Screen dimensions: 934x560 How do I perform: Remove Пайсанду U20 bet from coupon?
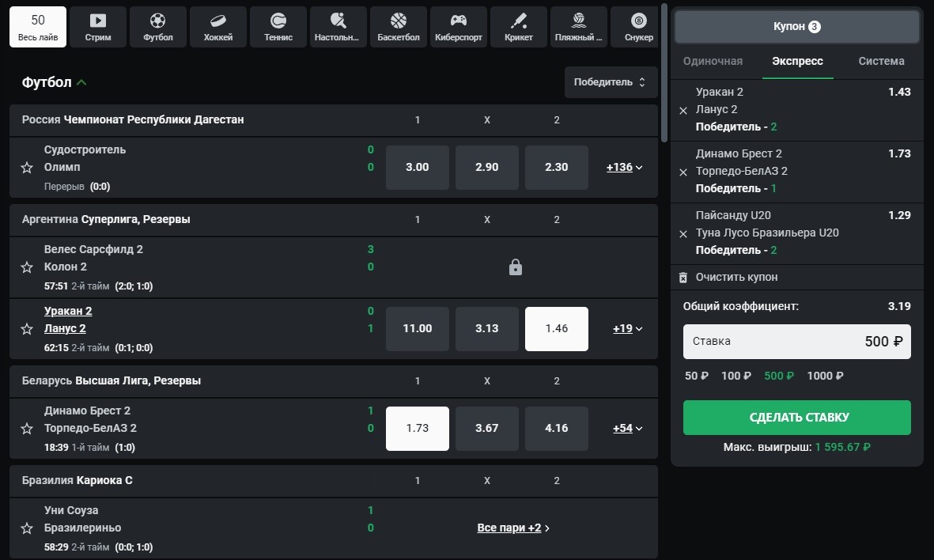[683, 234]
